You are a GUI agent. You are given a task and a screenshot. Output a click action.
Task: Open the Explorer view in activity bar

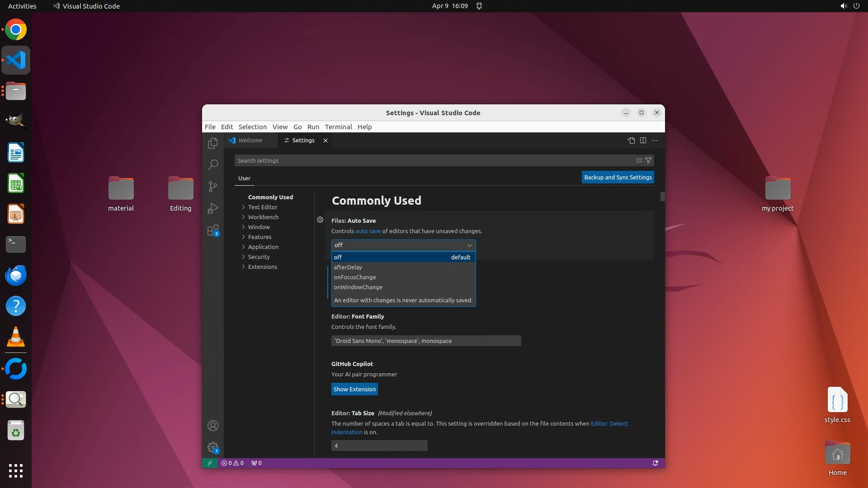(213, 143)
